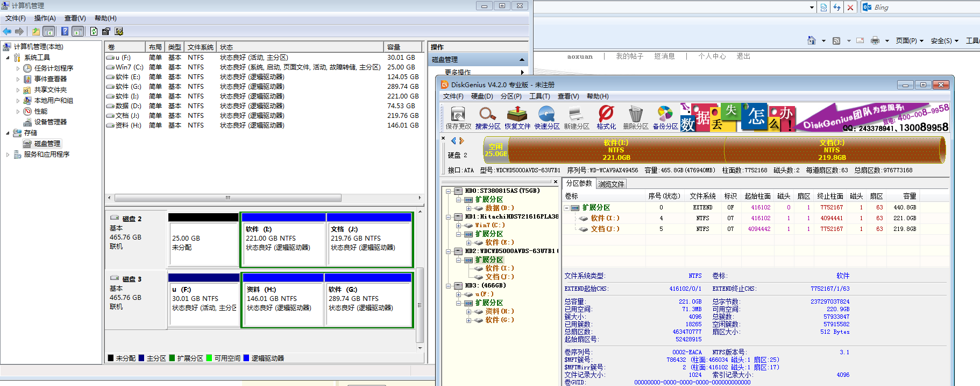Collapse 系统工具 node in Computer Management tree
This screenshot has height=386, width=980.
click(x=8, y=58)
